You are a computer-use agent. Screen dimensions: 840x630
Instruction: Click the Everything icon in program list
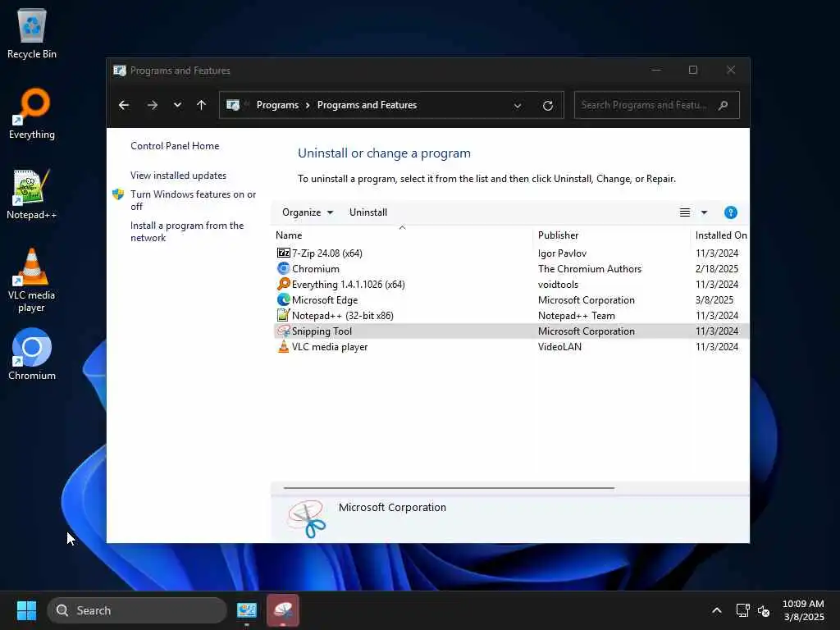click(x=283, y=284)
